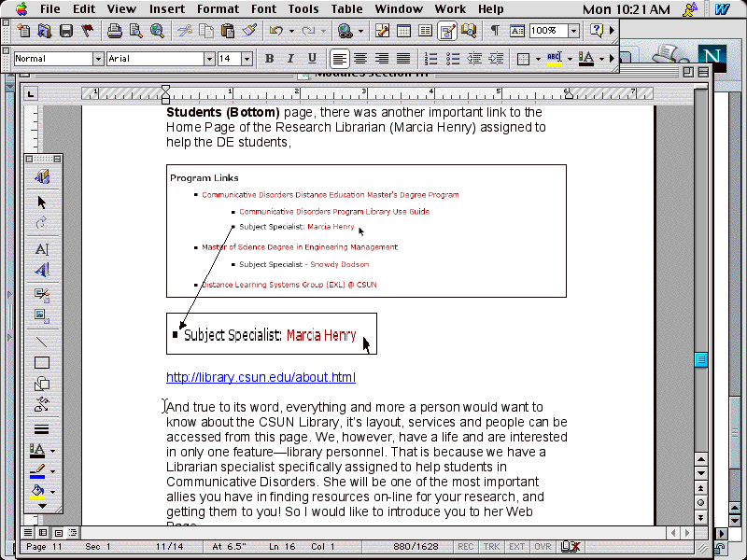Toggle the Drawing toolbar button
Screen dimensions: 747x560
[447, 31]
